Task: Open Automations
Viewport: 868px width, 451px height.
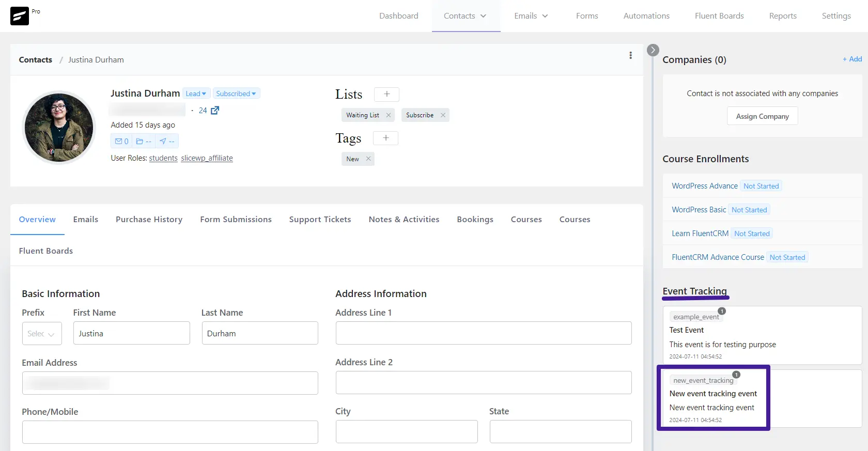Action: (646, 16)
